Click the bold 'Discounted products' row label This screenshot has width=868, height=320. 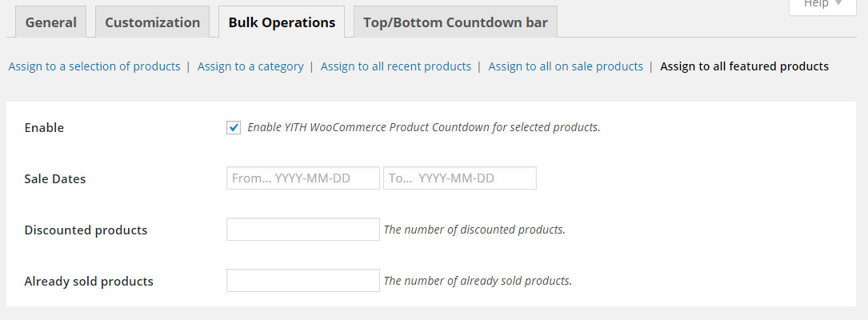(x=86, y=230)
